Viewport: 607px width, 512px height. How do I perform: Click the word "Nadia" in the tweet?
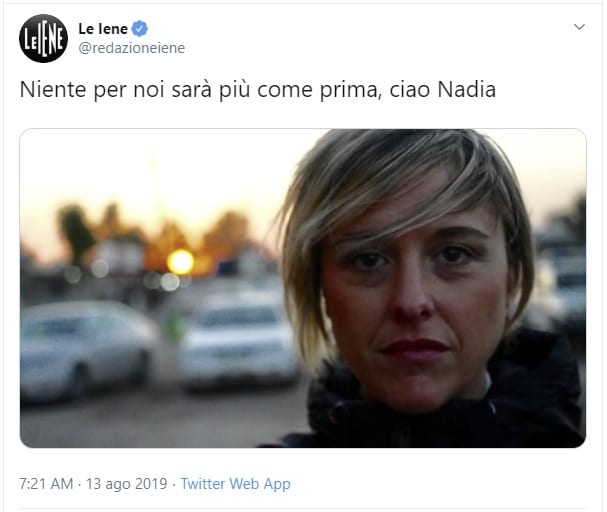coord(466,89)
